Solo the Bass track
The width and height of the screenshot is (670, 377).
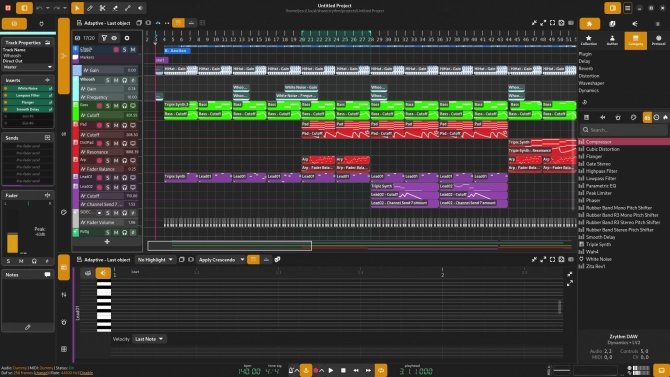click(x=108, y=106)
